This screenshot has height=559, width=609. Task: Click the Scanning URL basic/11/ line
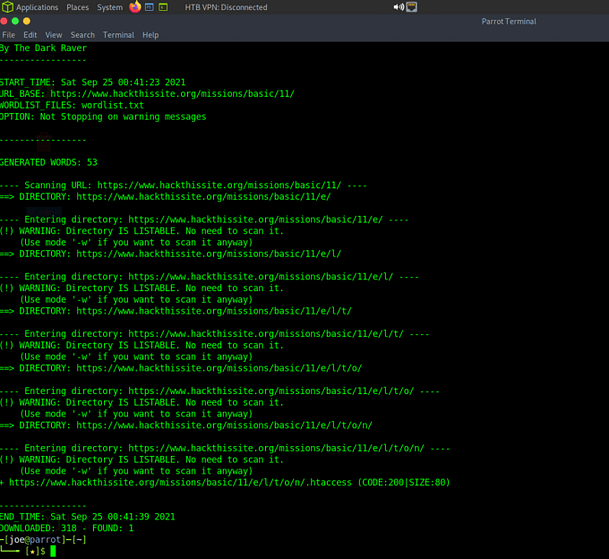pos(183,185)
